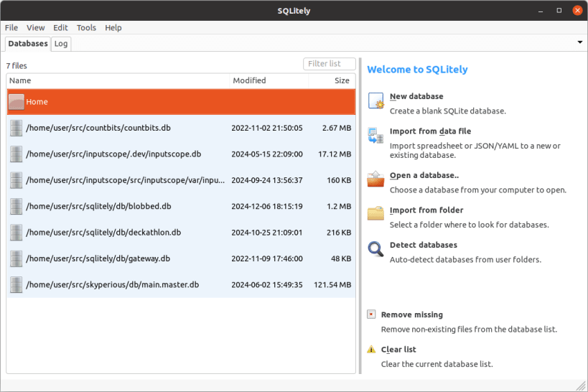588x392 pixels.
Task: Click the database icon beside gateway.db
Action: click(16, 258)
